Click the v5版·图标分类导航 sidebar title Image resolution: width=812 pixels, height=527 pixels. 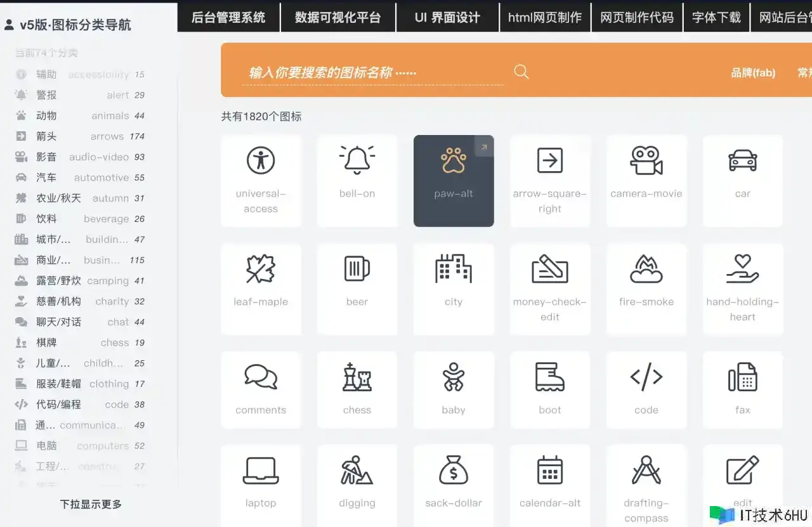tap(75, 25)
